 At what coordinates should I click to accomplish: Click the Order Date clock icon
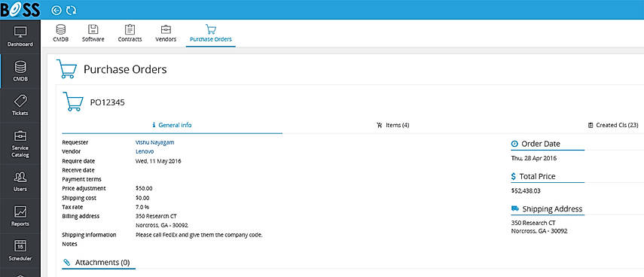[514, 144]
